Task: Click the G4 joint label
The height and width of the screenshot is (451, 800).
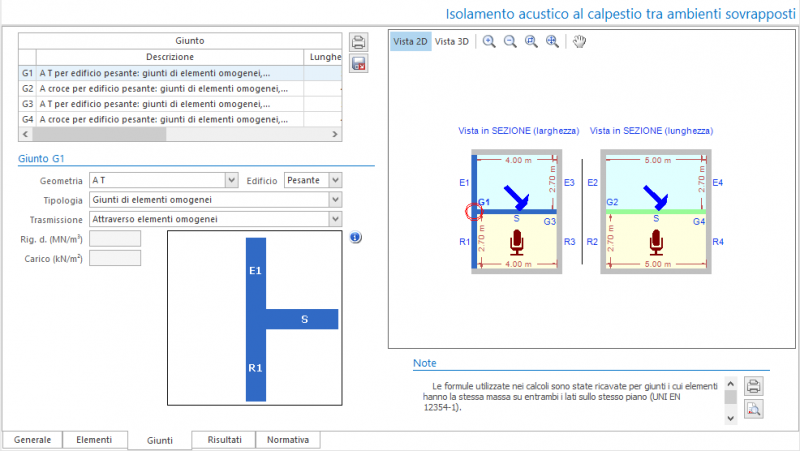Action: pos(699,221)
